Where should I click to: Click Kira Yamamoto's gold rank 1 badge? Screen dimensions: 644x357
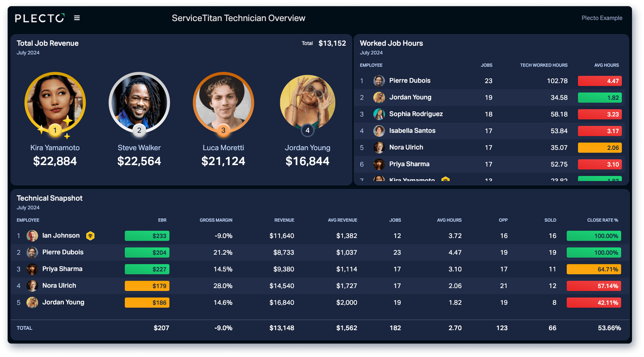click(x=55, y=131)
